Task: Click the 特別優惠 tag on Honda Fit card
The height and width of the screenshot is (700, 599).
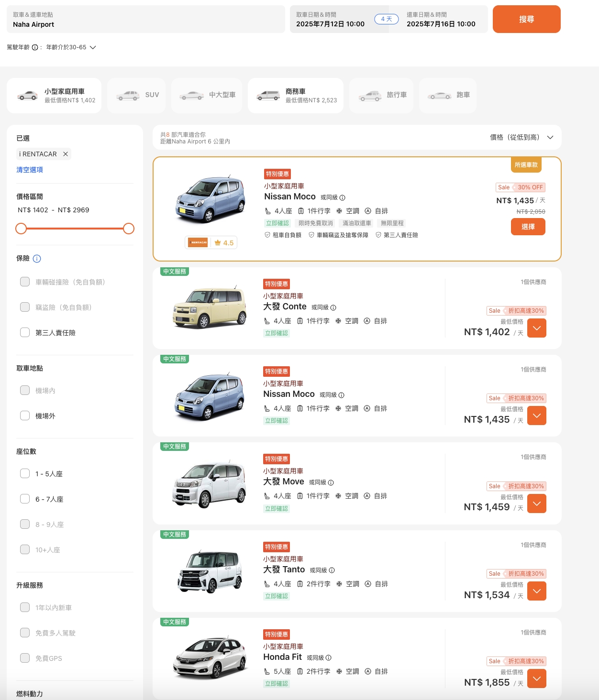Action: [277, 634]
